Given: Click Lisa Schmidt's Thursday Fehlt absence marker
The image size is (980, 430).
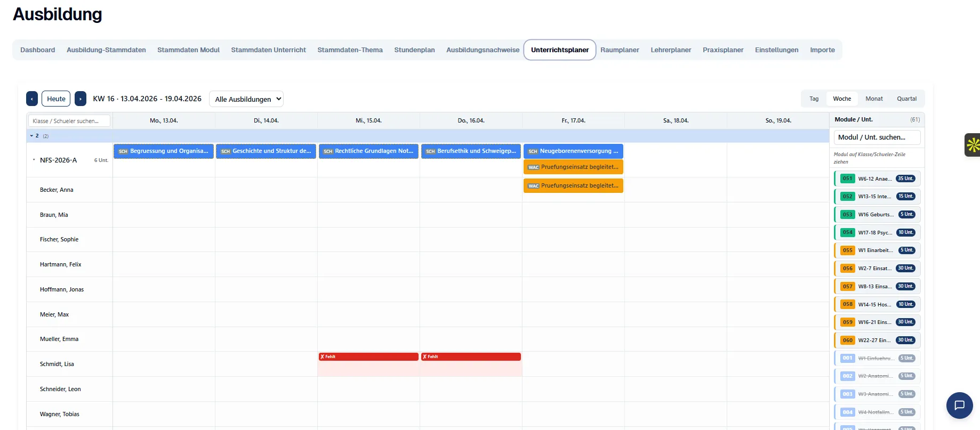Looking at the screenshot, I should [470, 357].
